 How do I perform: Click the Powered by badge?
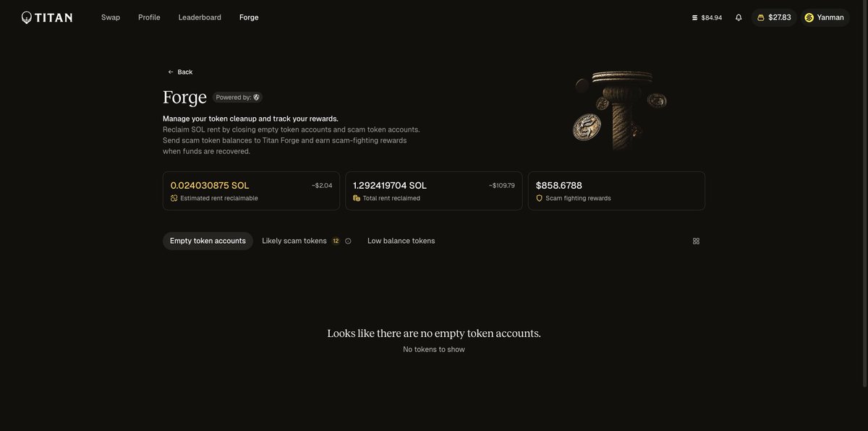click(x=237, y=97)
